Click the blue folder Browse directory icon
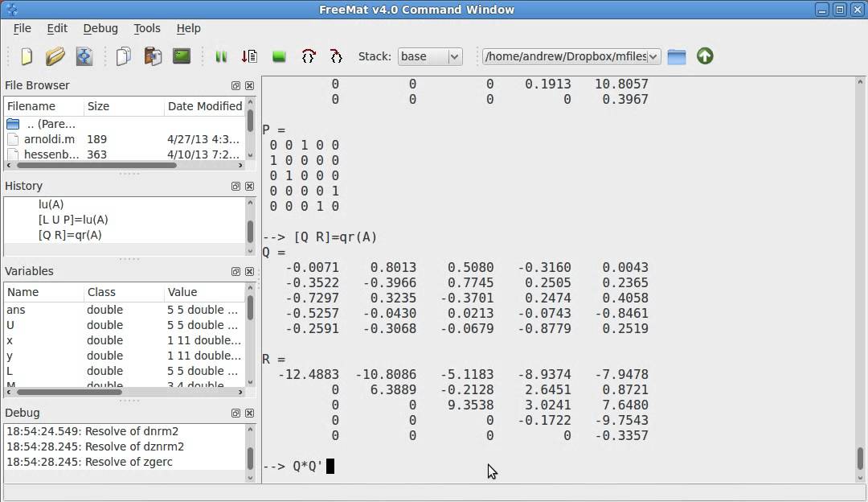The image size is (868, 502). (677, 56)
